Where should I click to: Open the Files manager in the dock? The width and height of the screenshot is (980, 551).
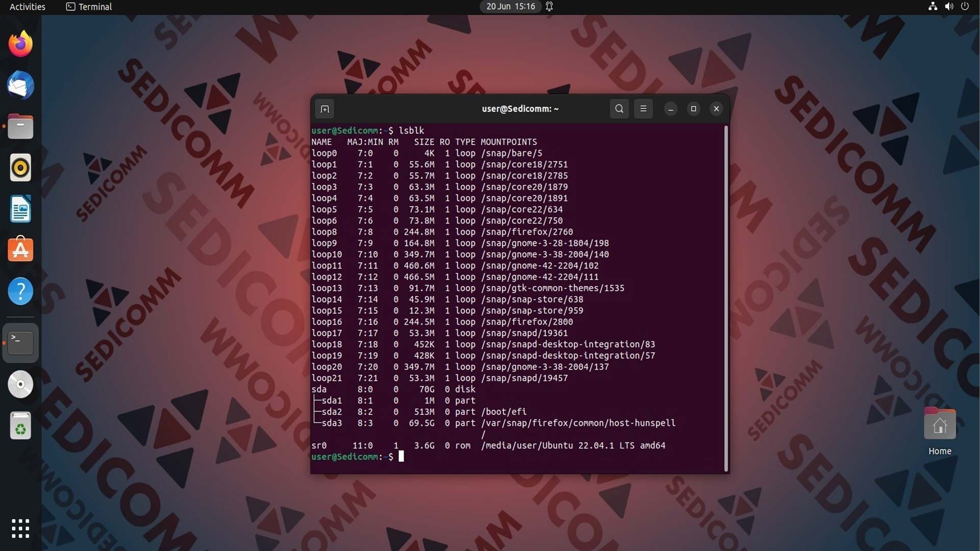tap(20, 127)
